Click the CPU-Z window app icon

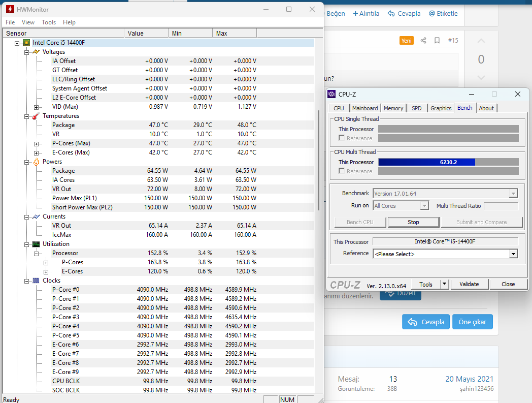tap(331, 94)
